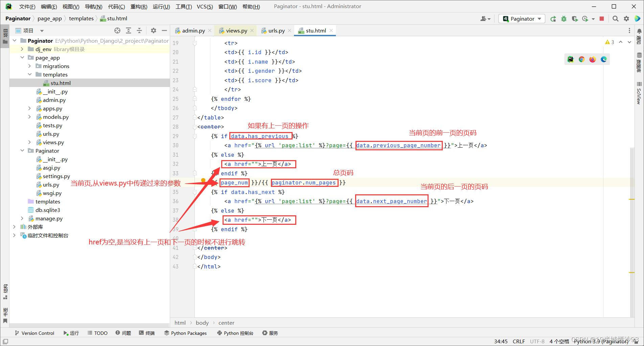The width and height of the screenshot is (644, 346).
Task: Open the 运行 tool window
Action: [x=71, y=333]
